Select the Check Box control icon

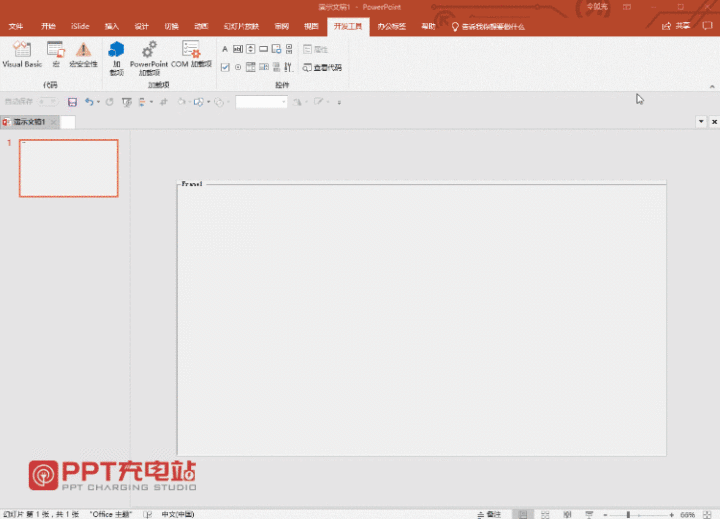pos(225,68)
